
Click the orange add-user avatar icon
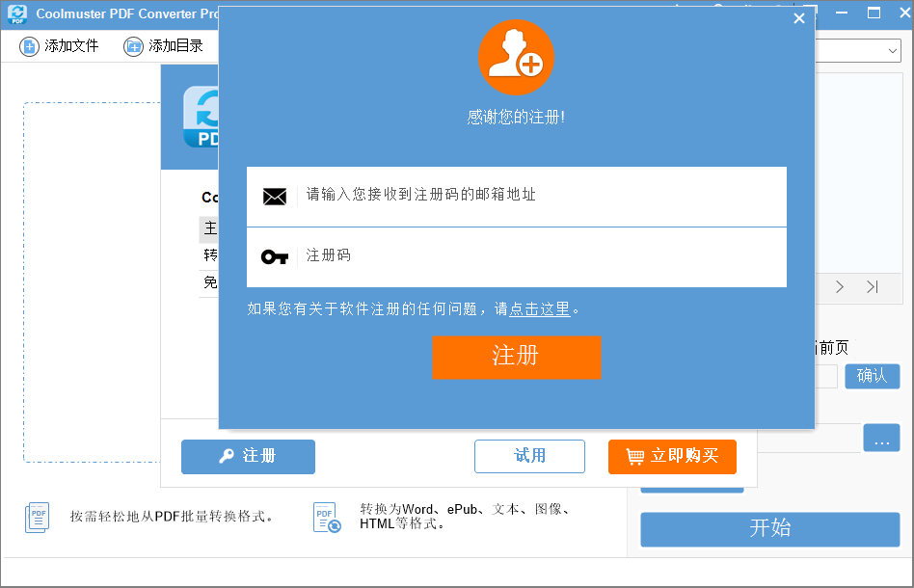click(516, 57)
